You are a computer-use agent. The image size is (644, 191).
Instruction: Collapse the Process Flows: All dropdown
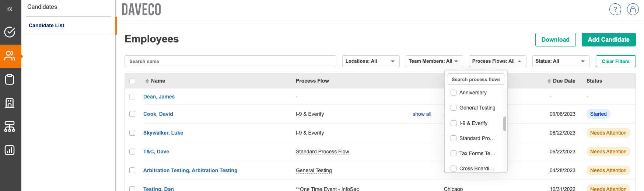coord(497,61)
